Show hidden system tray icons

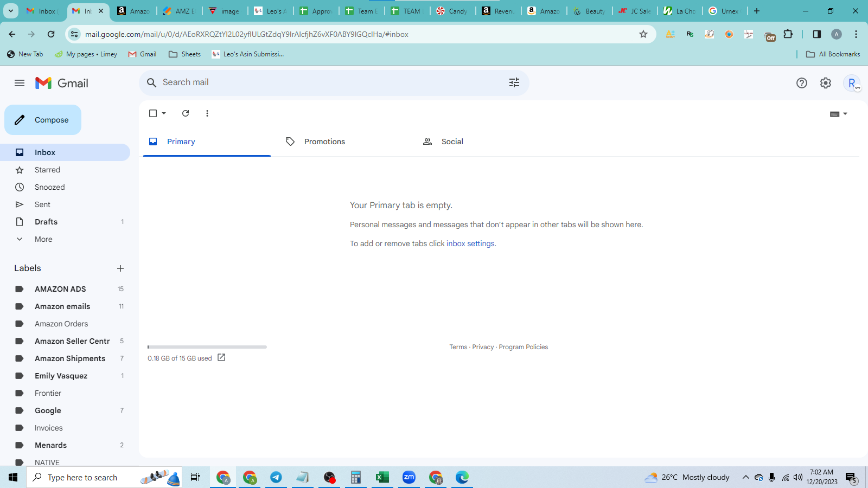click(x=746, y=477)
